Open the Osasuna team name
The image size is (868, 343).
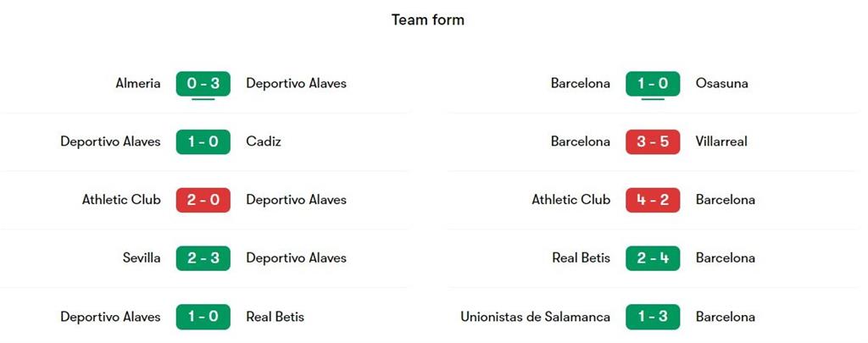(721, 83)
